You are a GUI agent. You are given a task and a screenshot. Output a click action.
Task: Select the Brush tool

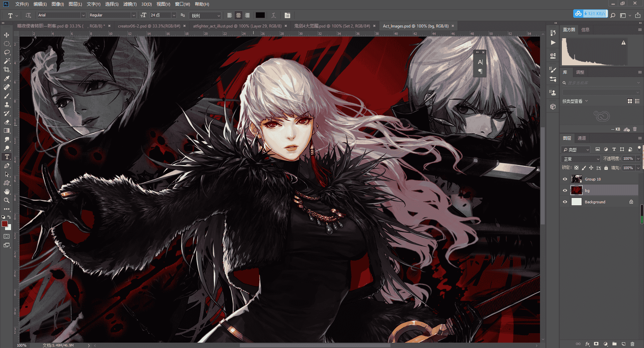tap(6, 96)
